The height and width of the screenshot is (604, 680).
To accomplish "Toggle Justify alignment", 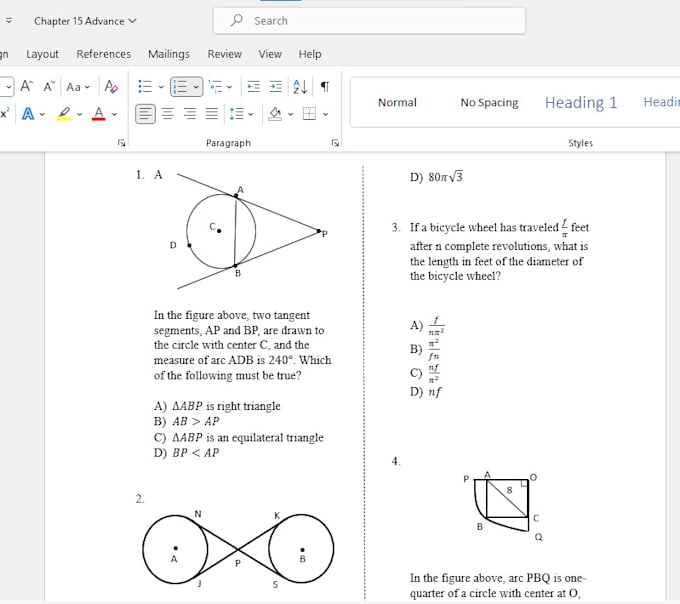I will click(212, 114).
